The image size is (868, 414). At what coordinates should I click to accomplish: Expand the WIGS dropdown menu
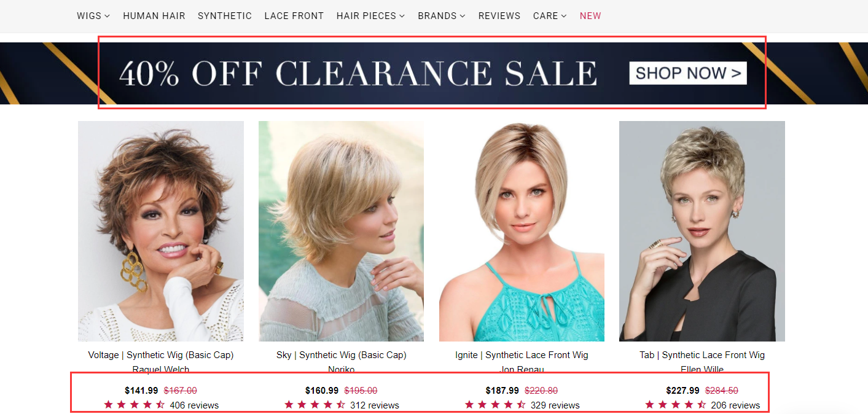click(93, 16)
